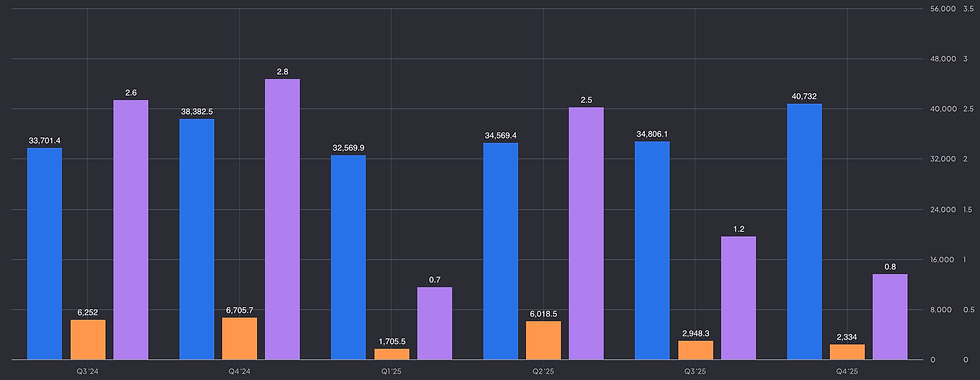980x380 pixels.
Task: Click the 33,701.4 value label
Action: click(x=44, y=141)
